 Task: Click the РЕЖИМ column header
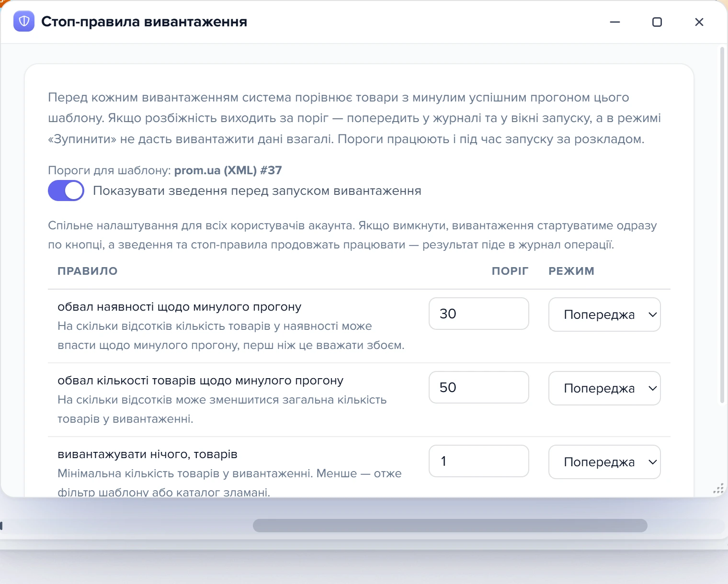click(x=571, y=271)
